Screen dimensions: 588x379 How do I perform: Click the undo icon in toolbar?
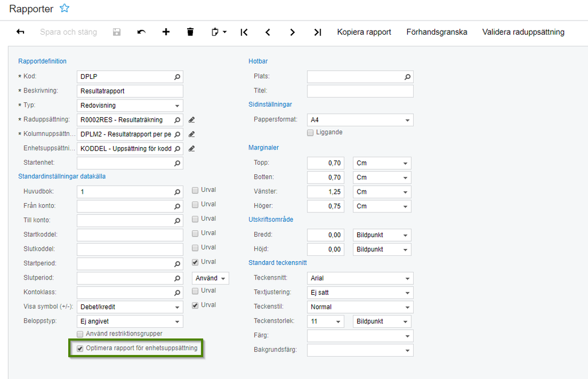click(x=141, y=32)
